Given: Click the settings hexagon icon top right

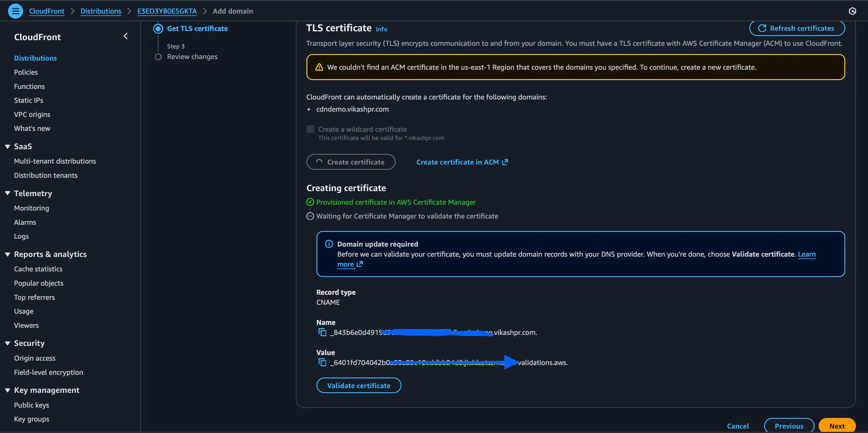Looking at the screenshot, I should (852, 11).
